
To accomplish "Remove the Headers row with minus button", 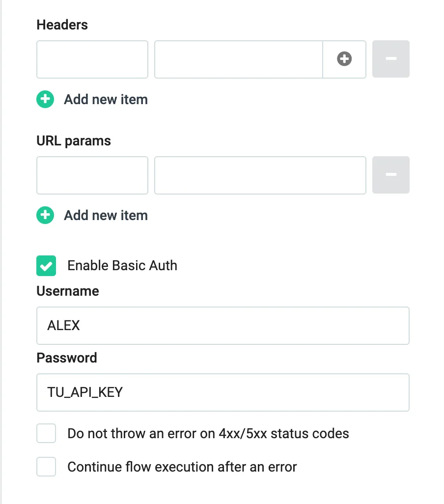I will [x=390, y=59].
